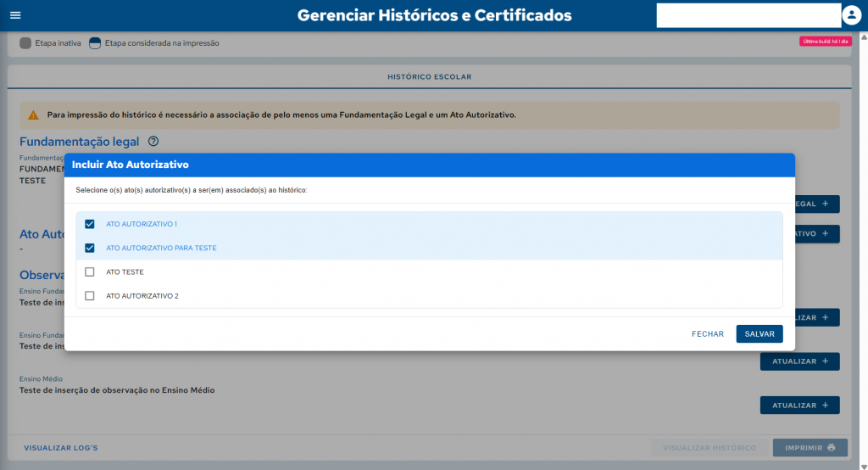868x470 pixels.
Task: Click the Etapa considerada na impressão icon
Action: (x=95, y=43)
